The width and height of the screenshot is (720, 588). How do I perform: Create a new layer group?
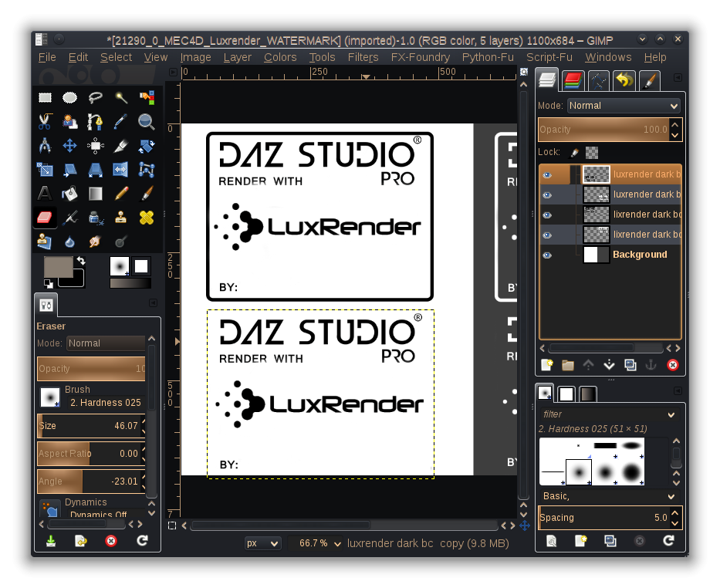tap(568, 365)
